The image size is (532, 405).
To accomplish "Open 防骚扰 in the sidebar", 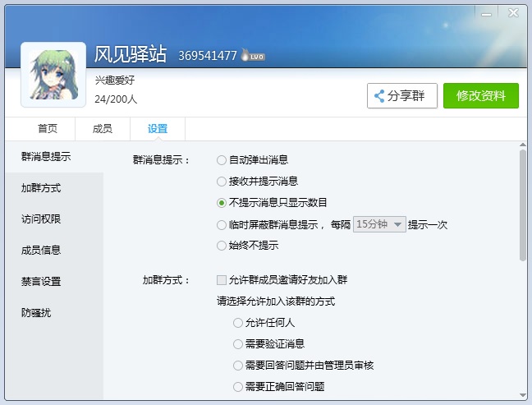I will pyautogui.click(x=54, y=313).
